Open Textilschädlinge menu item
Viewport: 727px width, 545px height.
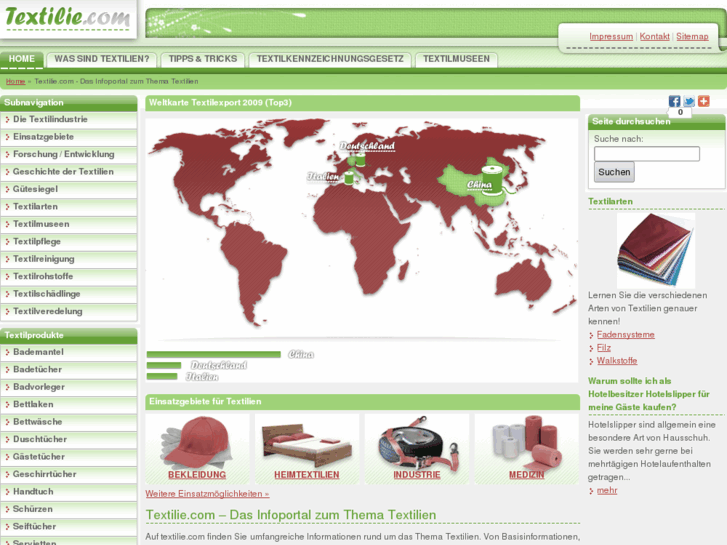pos(69,294)
